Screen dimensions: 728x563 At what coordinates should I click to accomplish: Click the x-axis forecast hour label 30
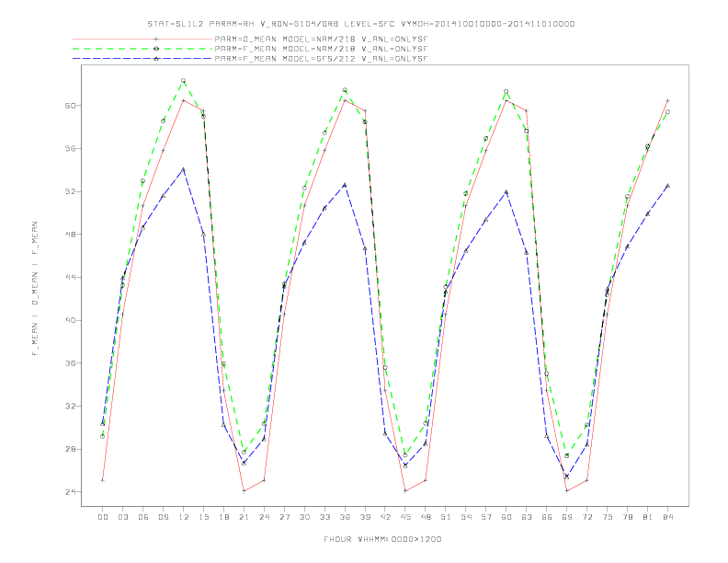coord(304,517)
